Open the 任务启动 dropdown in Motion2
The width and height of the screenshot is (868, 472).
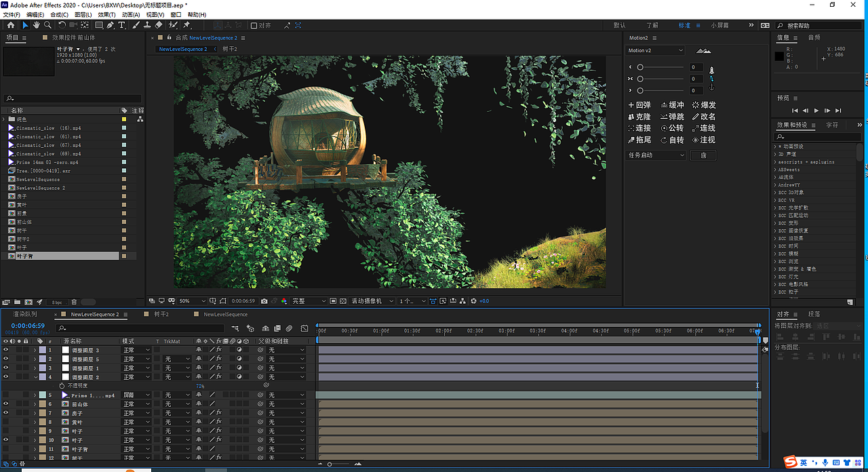(656, 155)
